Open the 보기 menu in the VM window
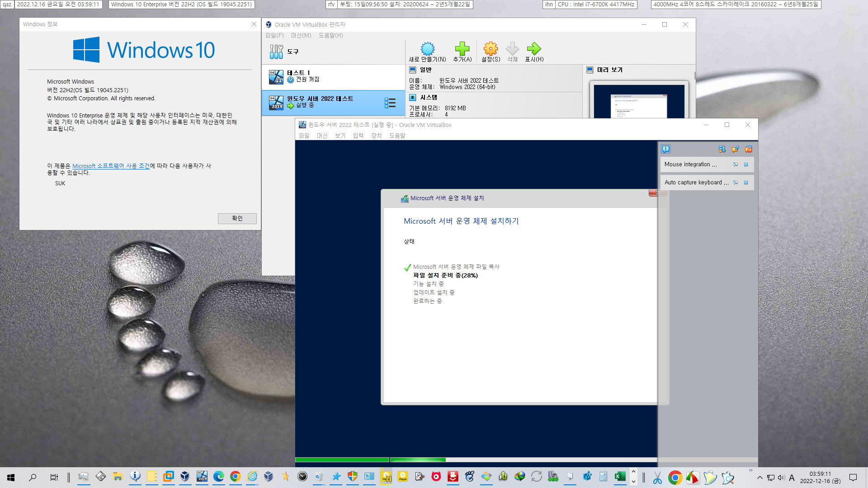The height and width of the screenshot is (488, 868). 340,136
